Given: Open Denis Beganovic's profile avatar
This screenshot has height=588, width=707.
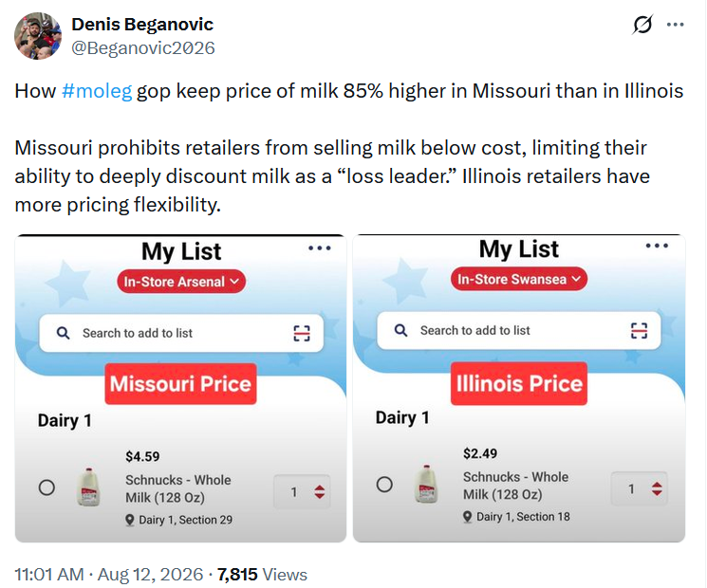Looking at the screenshot, I should (x=38, y=36).
